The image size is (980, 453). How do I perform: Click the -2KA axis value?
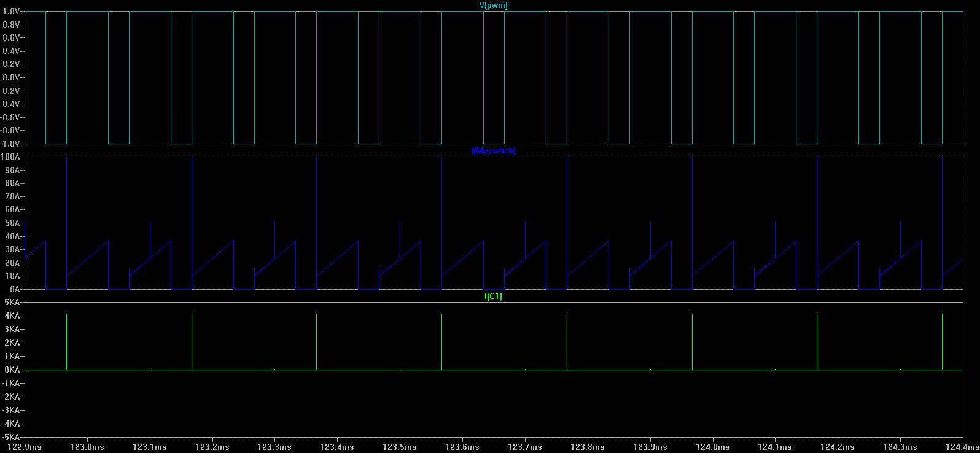10,397
